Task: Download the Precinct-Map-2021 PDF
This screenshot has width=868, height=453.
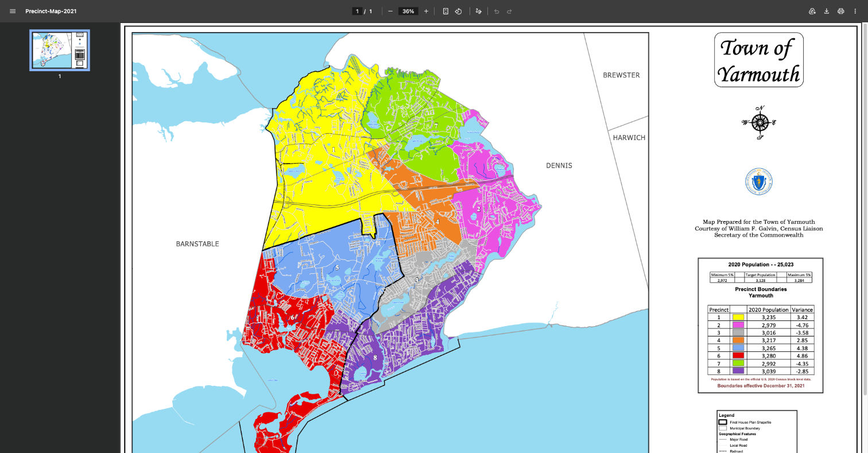Action: point(827,11)
